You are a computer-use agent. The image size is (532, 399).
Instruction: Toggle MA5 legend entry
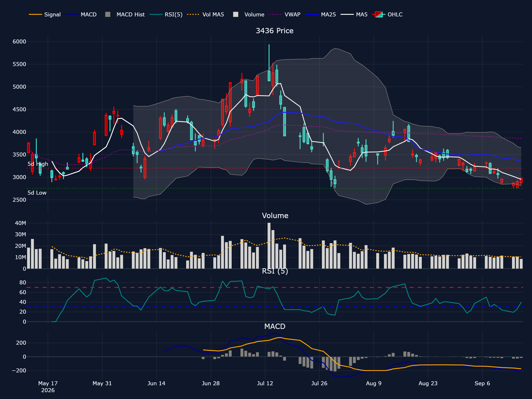[x=354, y=14]
